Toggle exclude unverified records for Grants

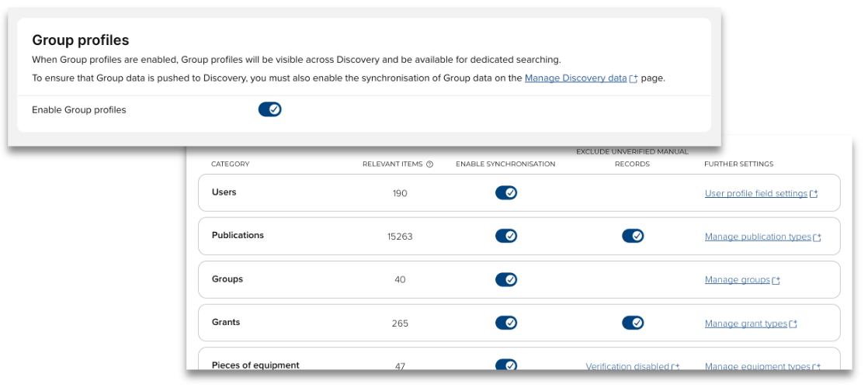[x=633, y=323]
